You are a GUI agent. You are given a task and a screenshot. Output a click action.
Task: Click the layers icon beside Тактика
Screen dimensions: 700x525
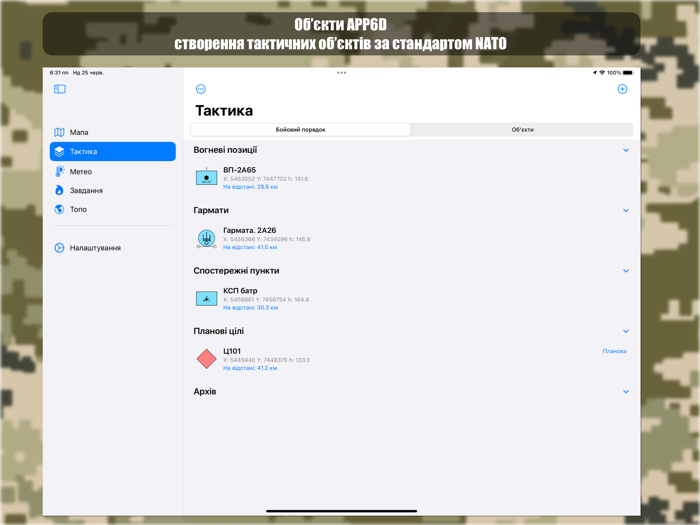(x=59, y=151)
